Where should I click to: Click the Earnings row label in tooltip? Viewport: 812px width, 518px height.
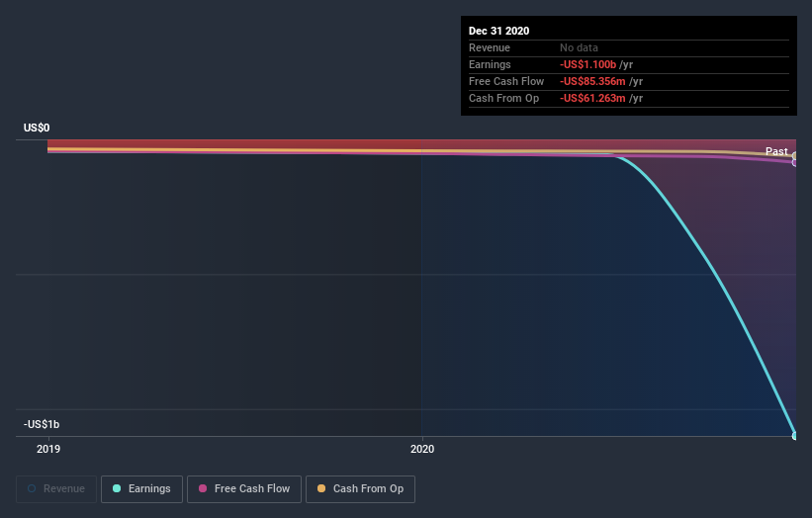coord(490,64)
